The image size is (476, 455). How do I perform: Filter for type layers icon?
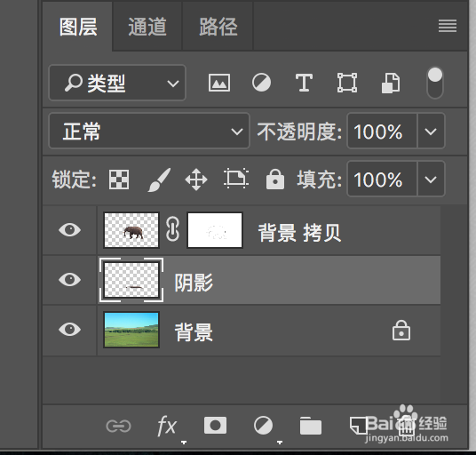click(x=304, y=83)
